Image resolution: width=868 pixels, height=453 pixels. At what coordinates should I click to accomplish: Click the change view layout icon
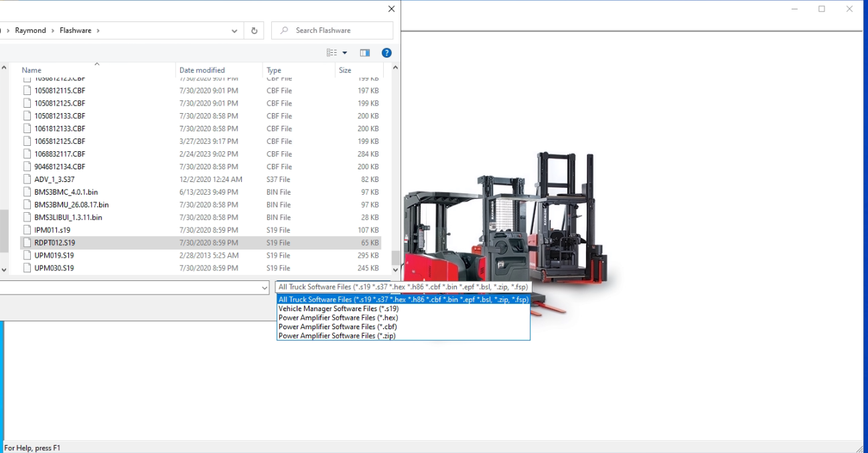pos(332,53)
